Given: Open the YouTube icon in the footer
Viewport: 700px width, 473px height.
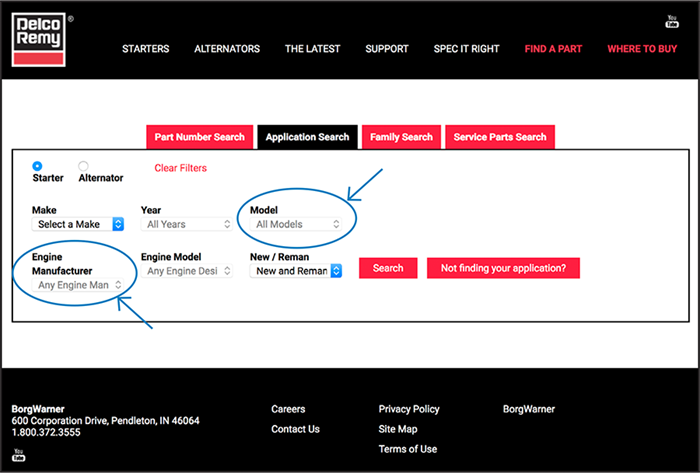Looking at the screenshot, I should 18,455.
